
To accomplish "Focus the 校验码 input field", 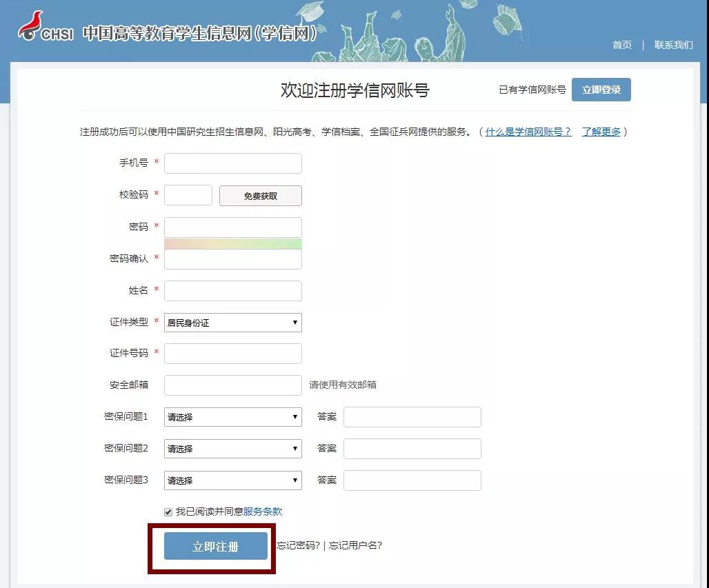I will tap(188, 195).
